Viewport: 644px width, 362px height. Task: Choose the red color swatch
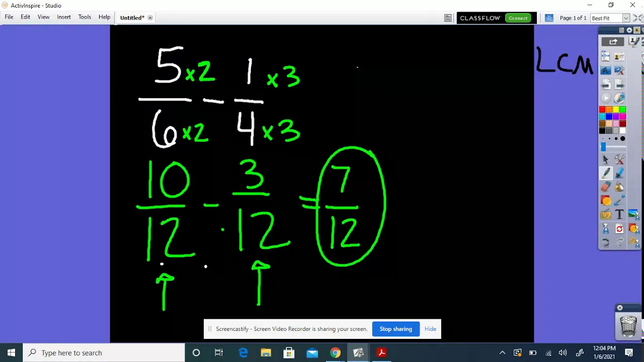click(x=602, y=109)
